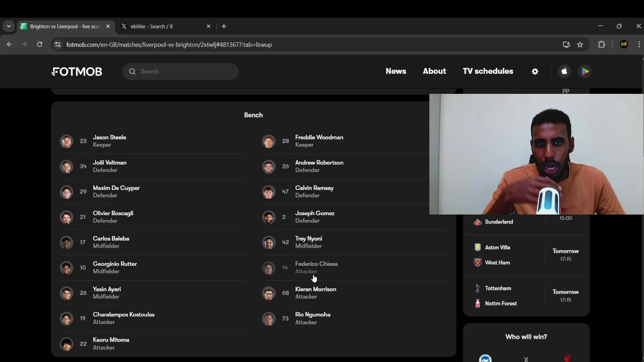644x362 pixels.
Task: Click the West Ham team name
Action: [x=497, y=262]
